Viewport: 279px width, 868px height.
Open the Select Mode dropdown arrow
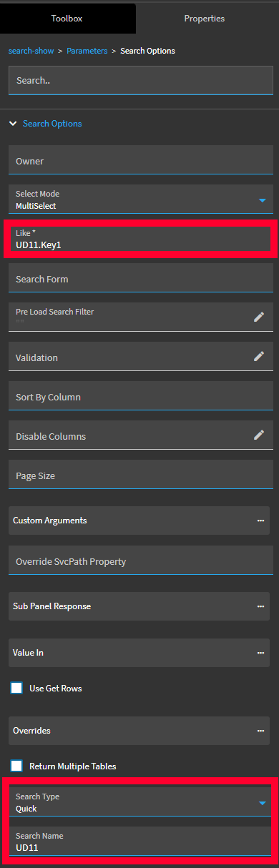[x=262, y=200]
